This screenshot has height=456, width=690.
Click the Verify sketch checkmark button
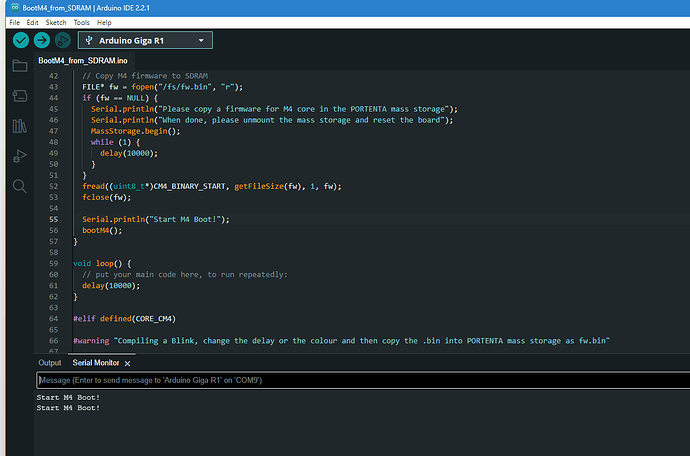point(21,40)
